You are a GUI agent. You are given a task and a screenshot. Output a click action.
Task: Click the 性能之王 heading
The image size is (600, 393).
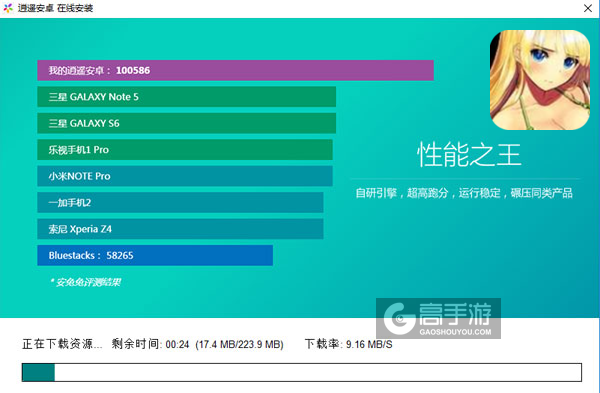[469, 155]
